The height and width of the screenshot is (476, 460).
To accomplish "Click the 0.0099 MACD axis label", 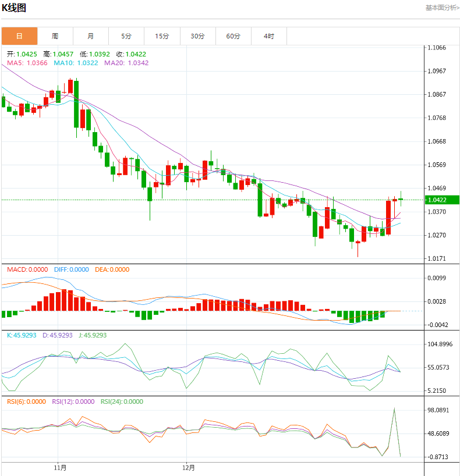I will 437,278.
